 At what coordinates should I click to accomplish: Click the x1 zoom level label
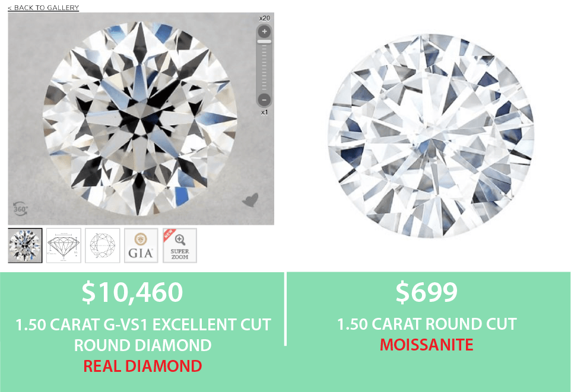(x=264, y=113)
